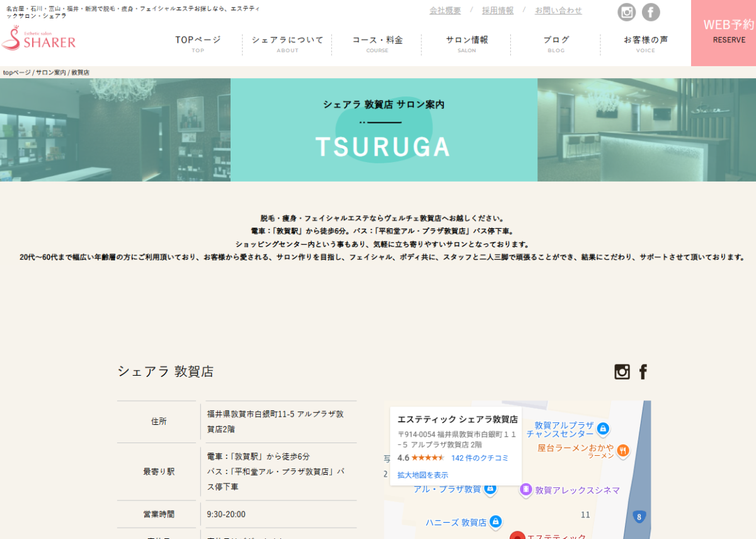Open the サロン情報 menu item
Viewport: 756px width, 539px height.
[467, 44]
